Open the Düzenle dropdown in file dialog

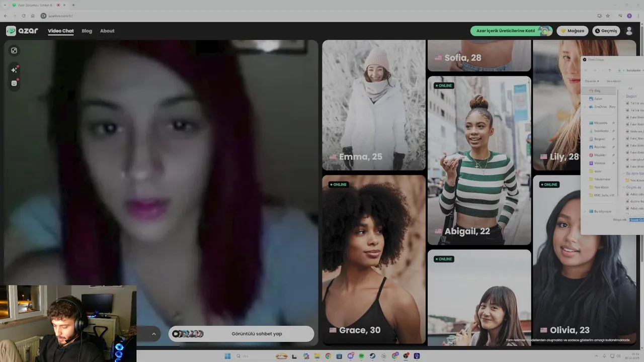[592, 81]
